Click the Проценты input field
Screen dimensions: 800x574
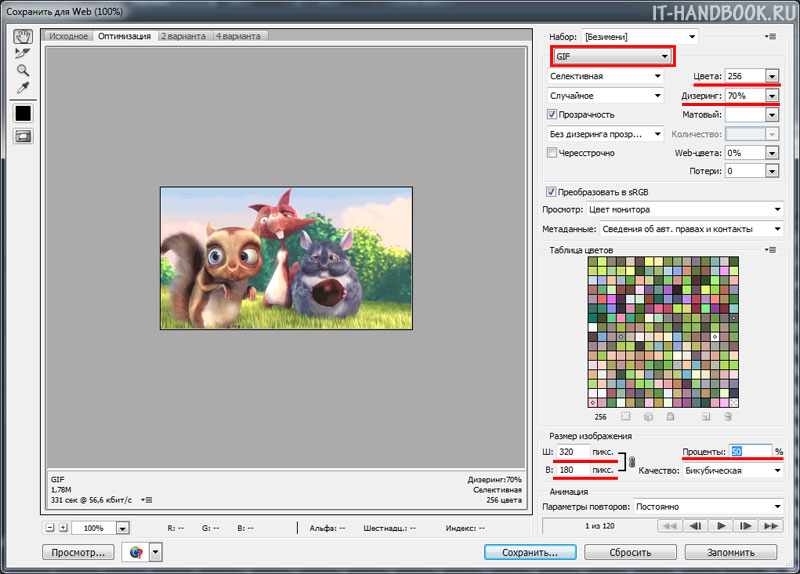pos(751,452)
